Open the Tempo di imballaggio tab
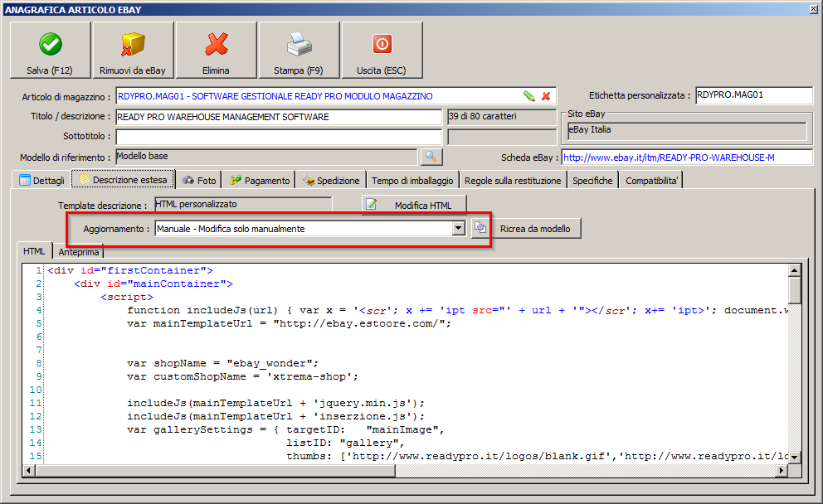 412,180
